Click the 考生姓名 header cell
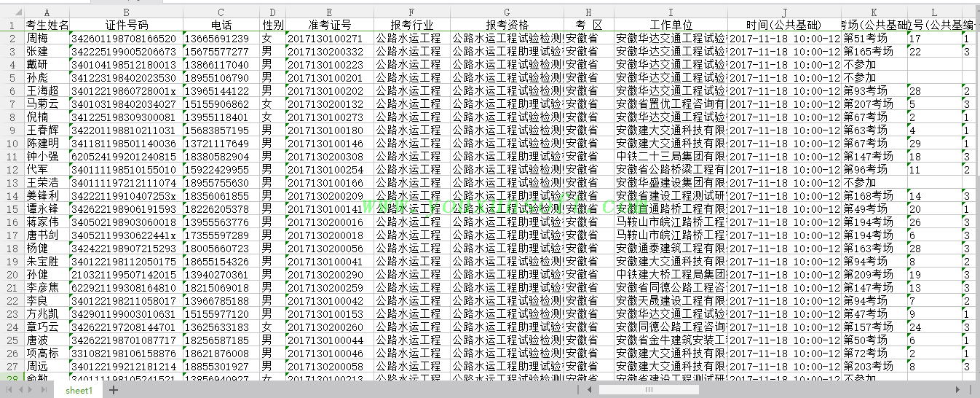980x398 pixels. point(47,25)
